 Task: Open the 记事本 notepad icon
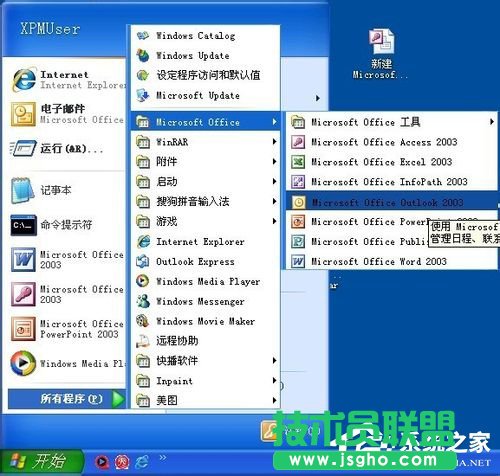[23, 191]
